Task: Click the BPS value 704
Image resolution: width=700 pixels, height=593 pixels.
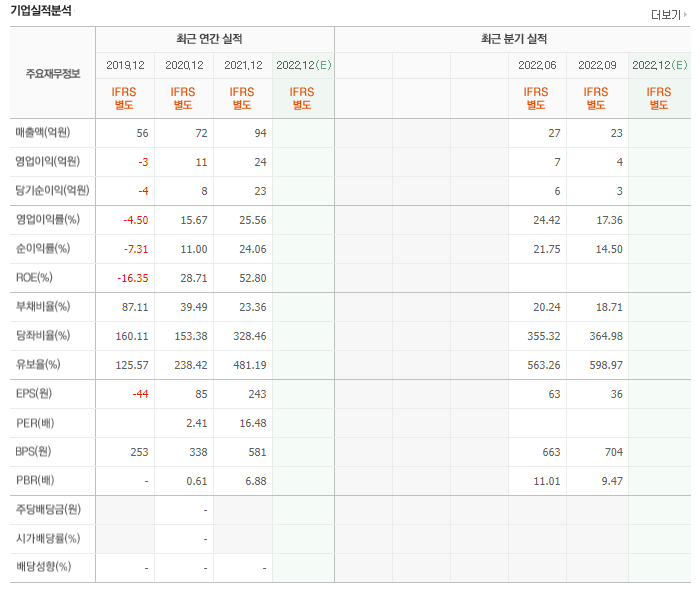Action: point(614,452)
